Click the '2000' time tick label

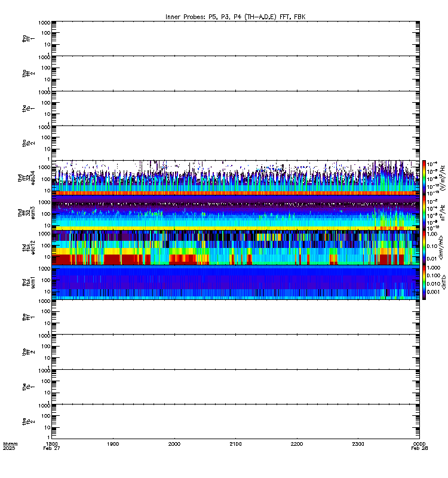174,444
